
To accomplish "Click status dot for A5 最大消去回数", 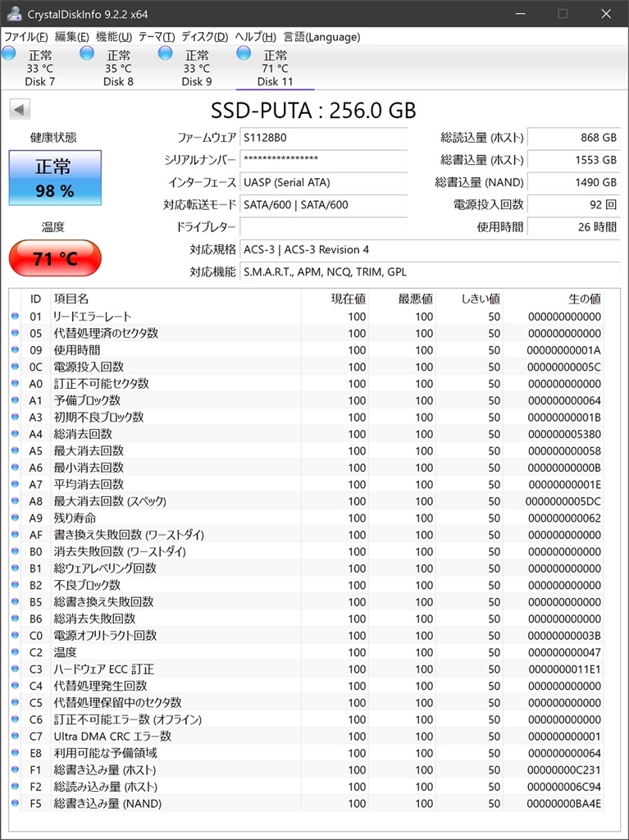I will [x=15, y=450].
